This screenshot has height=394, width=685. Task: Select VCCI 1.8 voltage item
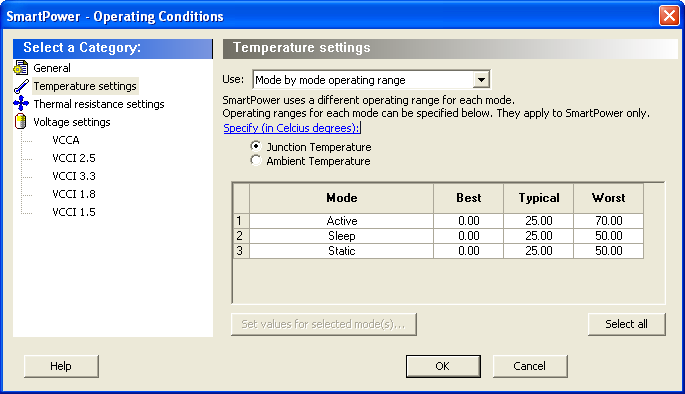click(73, 194)
